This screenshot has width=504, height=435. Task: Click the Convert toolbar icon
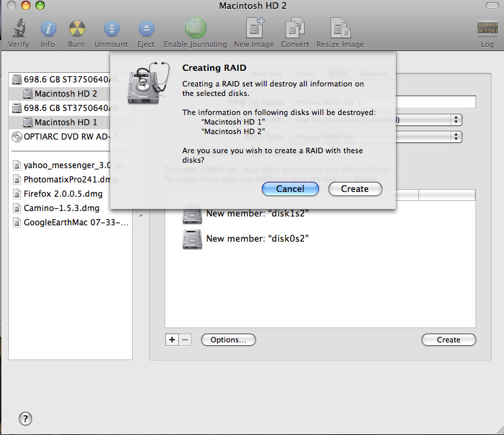[x=295, y=28]
